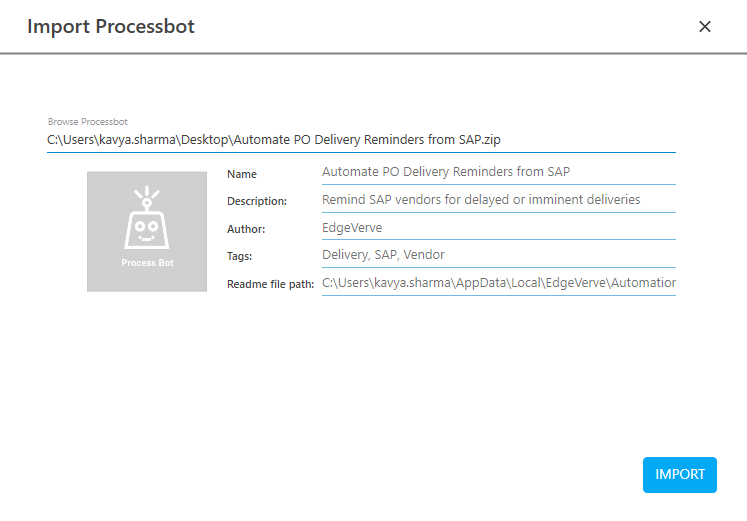Click the 'Name' label

click(242, 174)
